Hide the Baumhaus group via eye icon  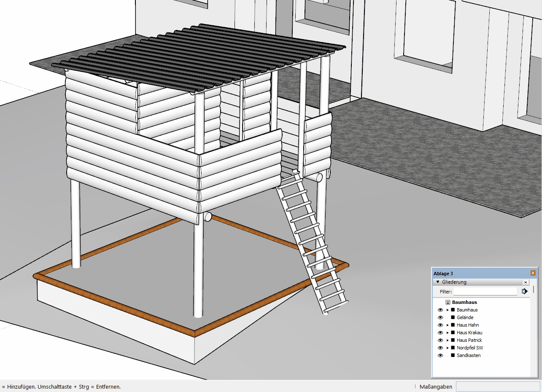click(x=440, y=310)
